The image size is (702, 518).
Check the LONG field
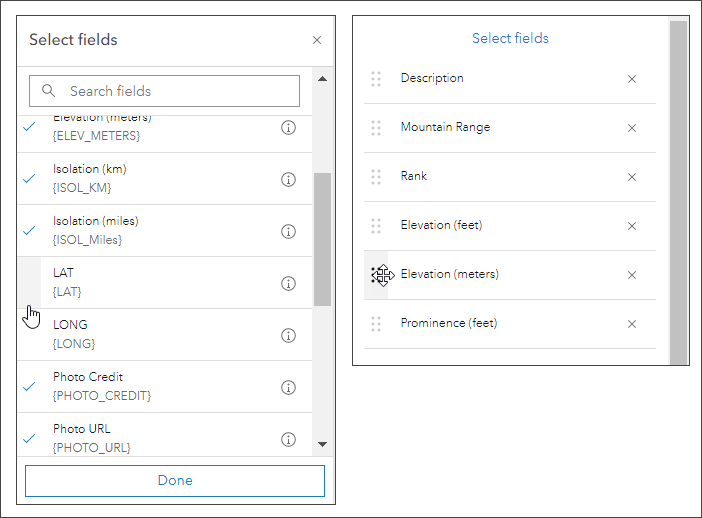point(29,335)
